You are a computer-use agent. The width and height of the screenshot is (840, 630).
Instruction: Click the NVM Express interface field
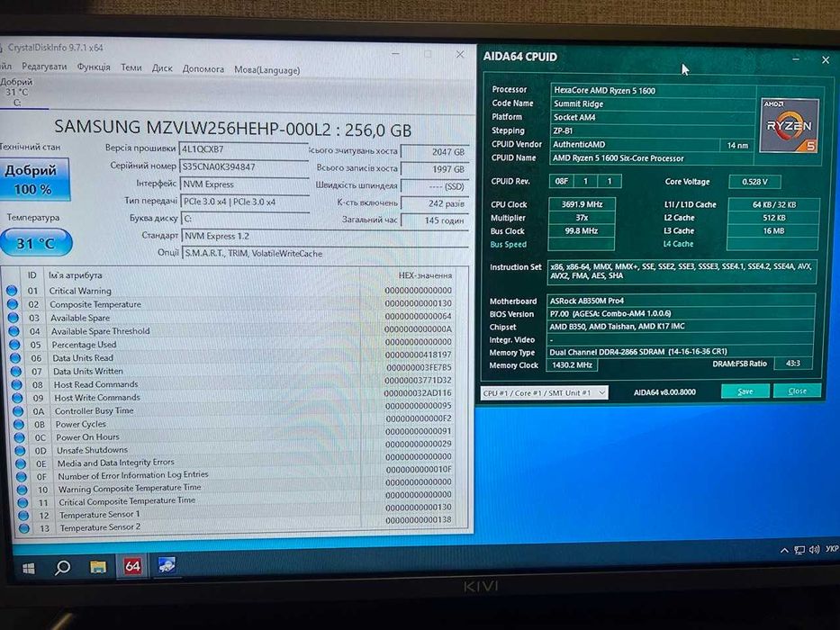(x=245, y=184)
